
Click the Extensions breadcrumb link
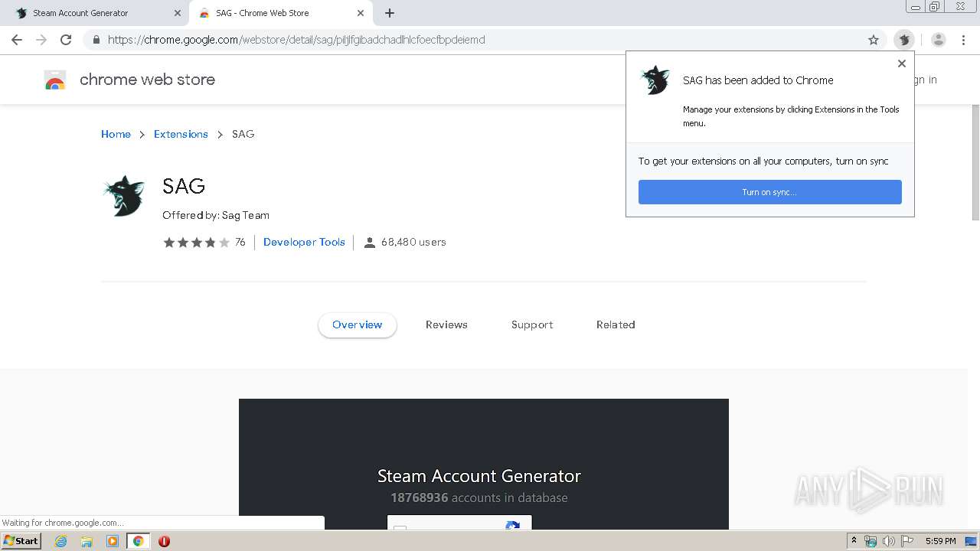coord(181,134)
